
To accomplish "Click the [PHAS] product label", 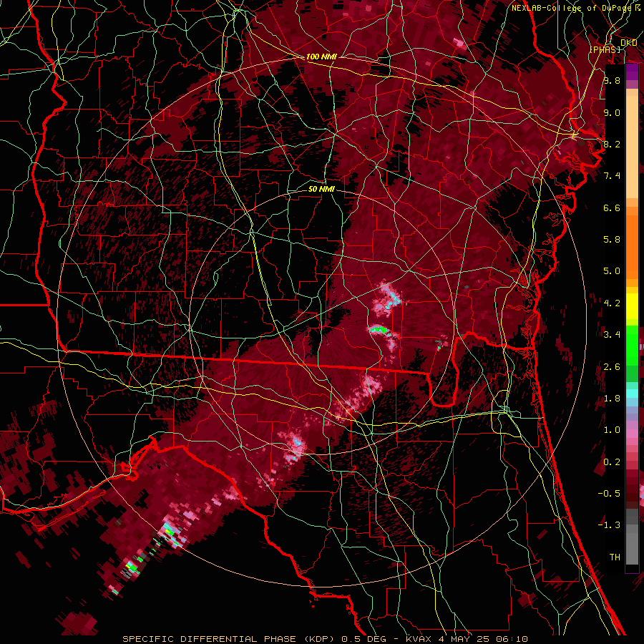I will 605,49.
